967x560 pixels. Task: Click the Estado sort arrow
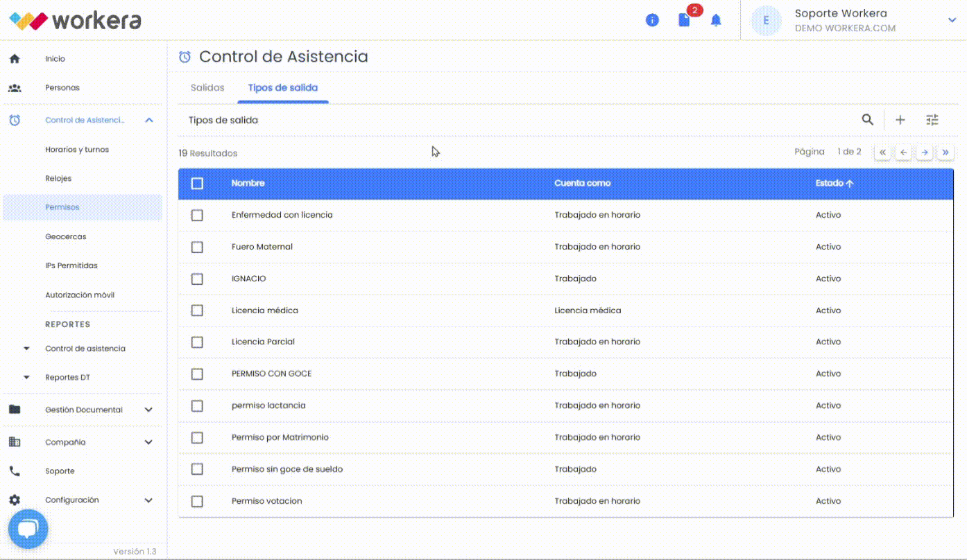click(x=850, y=184)
